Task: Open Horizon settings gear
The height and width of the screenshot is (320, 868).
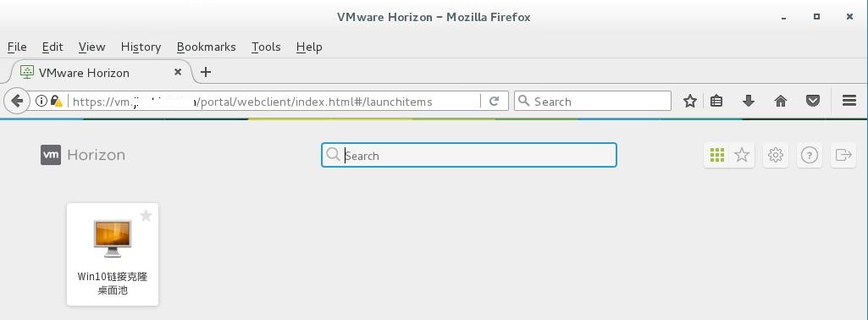Action: click(x=776, y=155)
